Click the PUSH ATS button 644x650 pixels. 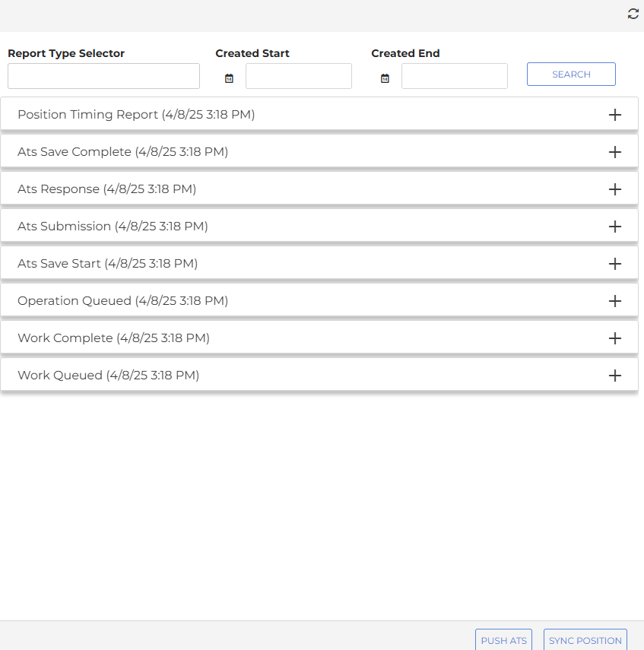503,640
